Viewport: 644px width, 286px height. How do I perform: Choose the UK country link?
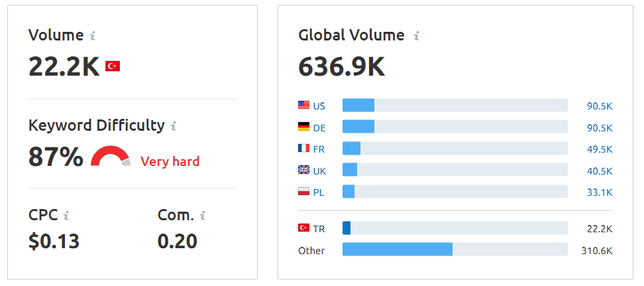pos(319,171)
